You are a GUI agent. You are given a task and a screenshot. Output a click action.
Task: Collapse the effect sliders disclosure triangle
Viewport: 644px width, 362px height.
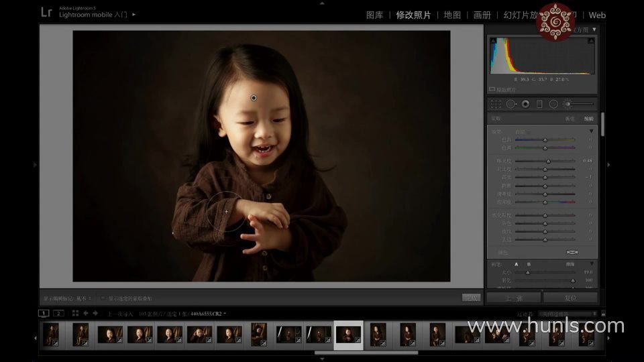592,131
